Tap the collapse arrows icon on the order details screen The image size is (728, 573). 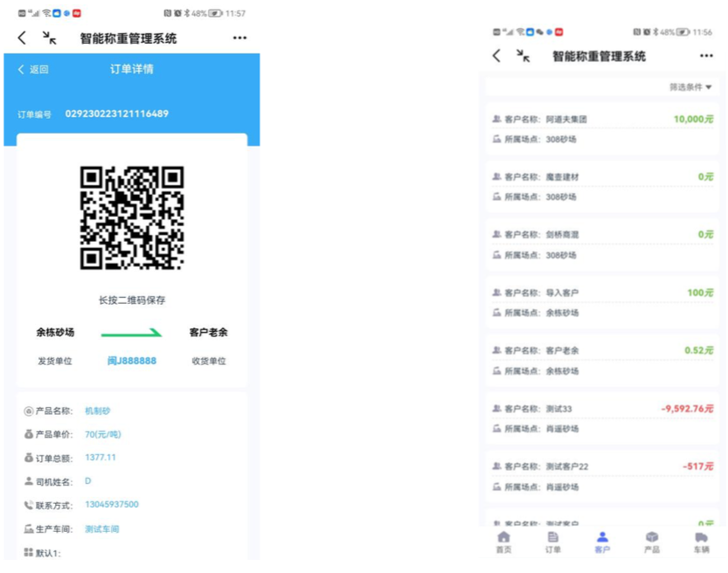tap(49, 38)
